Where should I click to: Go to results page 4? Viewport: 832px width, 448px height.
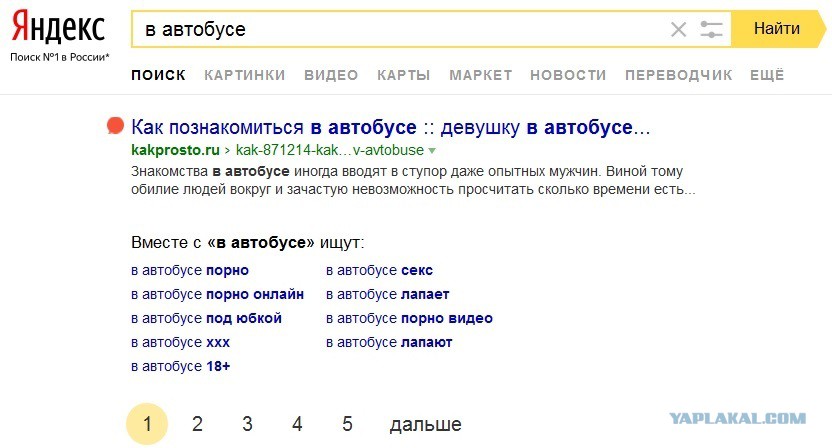tap(297, 424)
